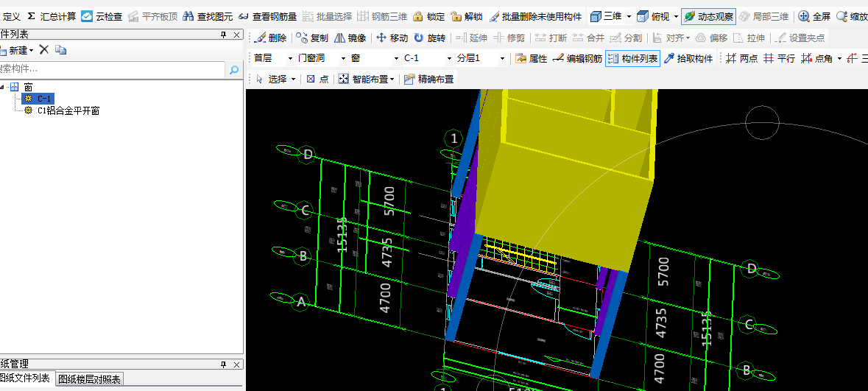868x391 pixels.
Task: Collapse the 窗 tree node
Action: point(2,87)
